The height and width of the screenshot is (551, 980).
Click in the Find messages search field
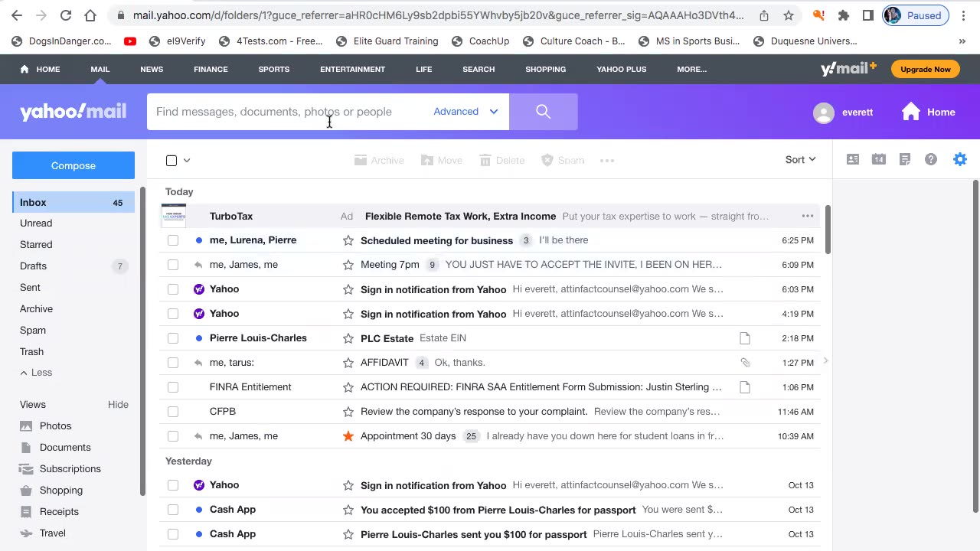coord(291,112)
